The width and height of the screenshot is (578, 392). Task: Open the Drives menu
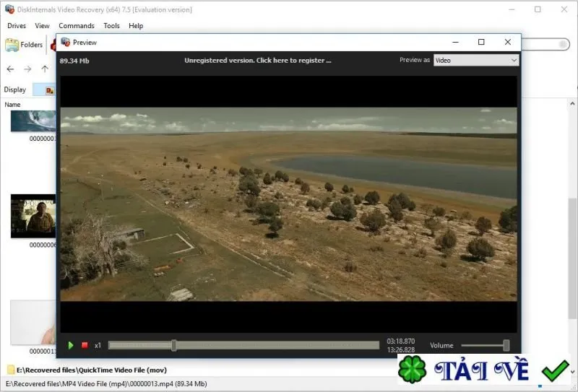pos(17,26)
